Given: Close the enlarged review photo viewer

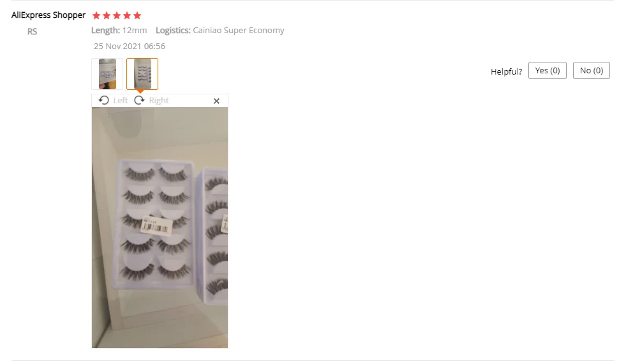Looking at the screenshot, I should (x=216, y=101).
